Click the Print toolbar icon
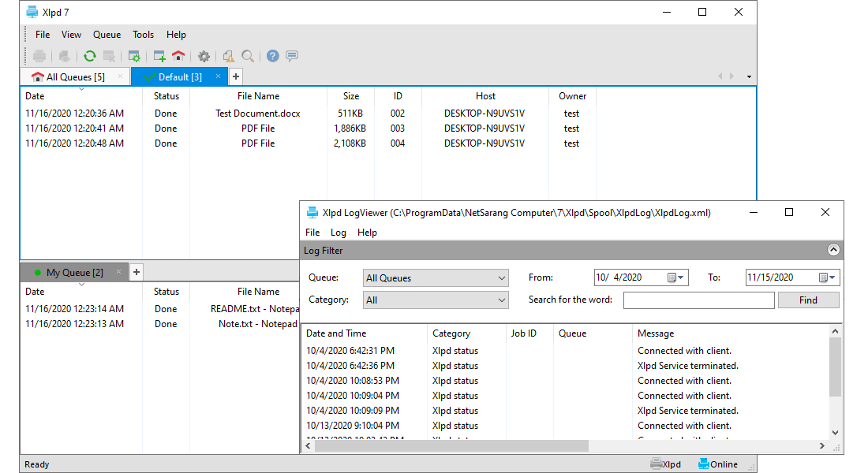Image resolution: width=868 pixels, height=473 pixels. pyautogui.click(x=39, y=56)
